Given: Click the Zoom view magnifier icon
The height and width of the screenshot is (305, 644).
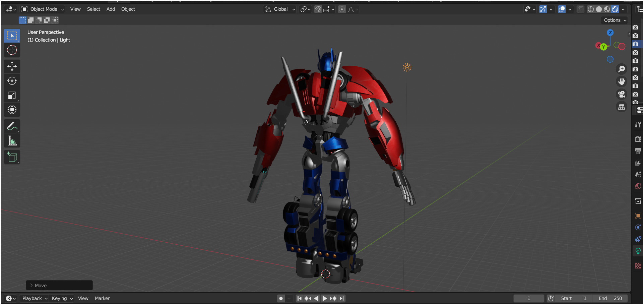Looking at the screenshot, I should (622, 69).
